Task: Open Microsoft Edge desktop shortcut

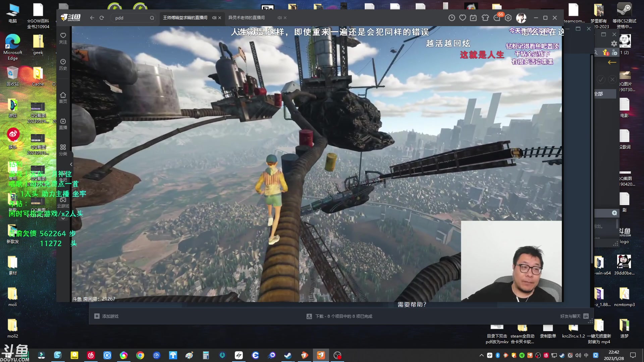Action: (x=13, y=47)
